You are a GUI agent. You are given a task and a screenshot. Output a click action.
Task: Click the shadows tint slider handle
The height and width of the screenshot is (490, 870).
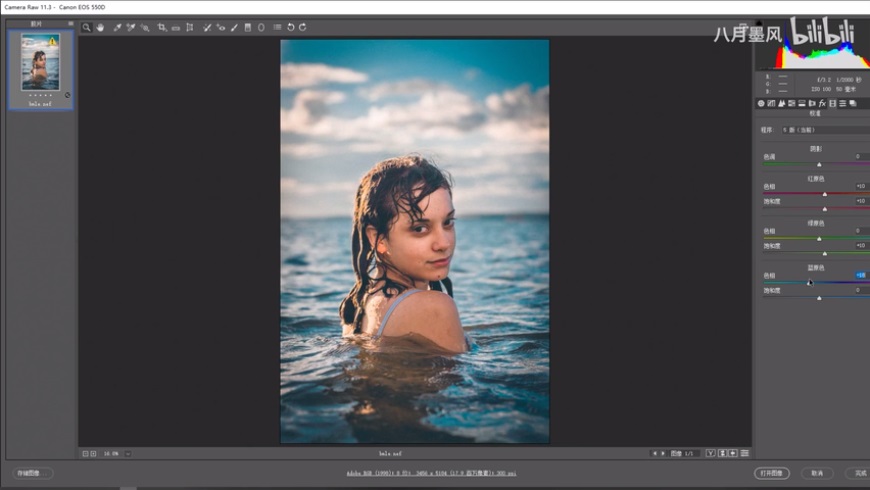coord(819,164)
